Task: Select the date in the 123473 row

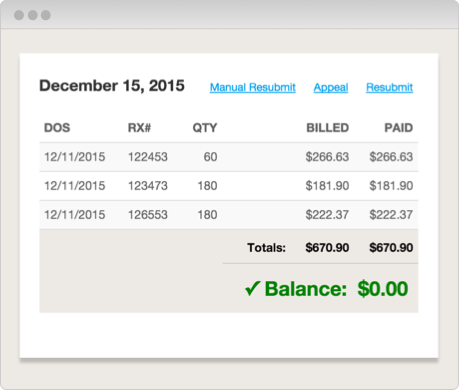Action: pyautogui.click(x=75, y=186)
